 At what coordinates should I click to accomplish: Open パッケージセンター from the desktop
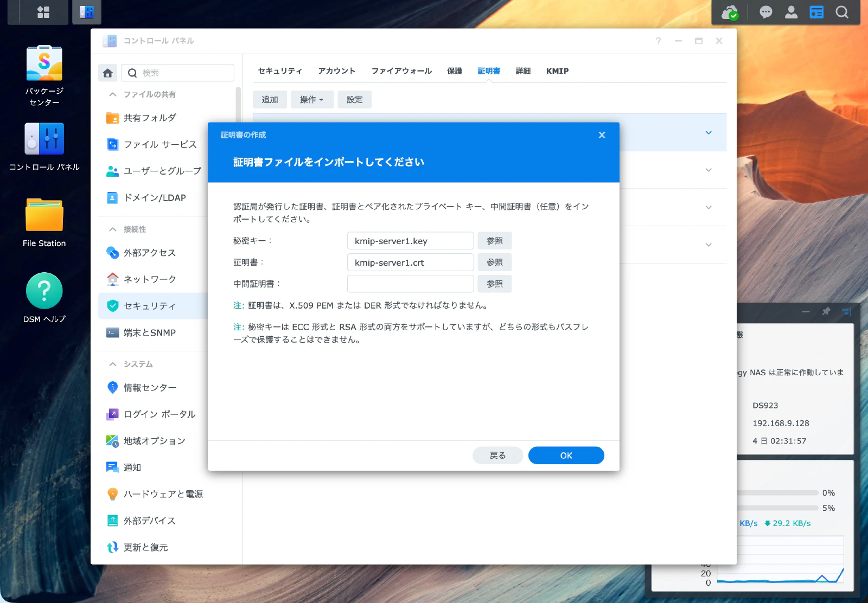pos(43,70)
